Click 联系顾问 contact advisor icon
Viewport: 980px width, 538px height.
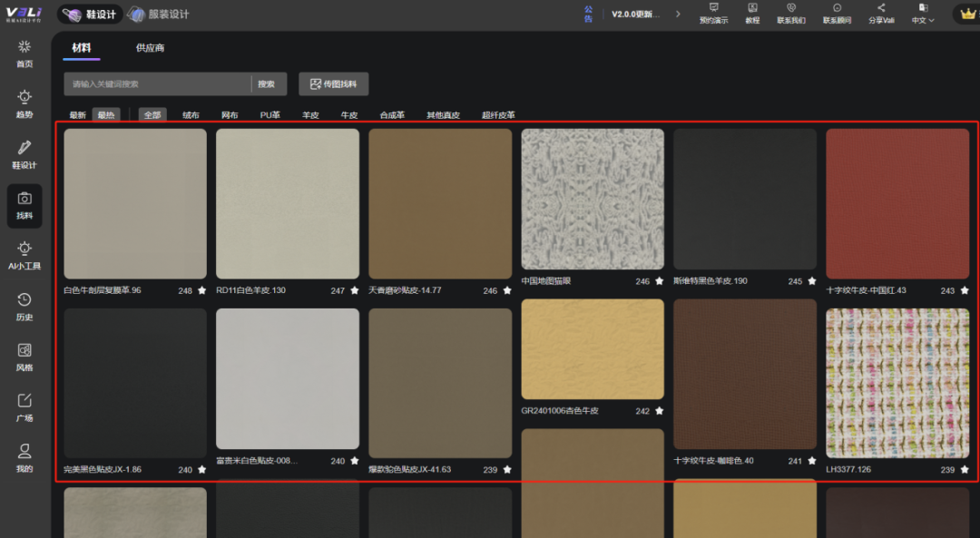tap(837, 14)
